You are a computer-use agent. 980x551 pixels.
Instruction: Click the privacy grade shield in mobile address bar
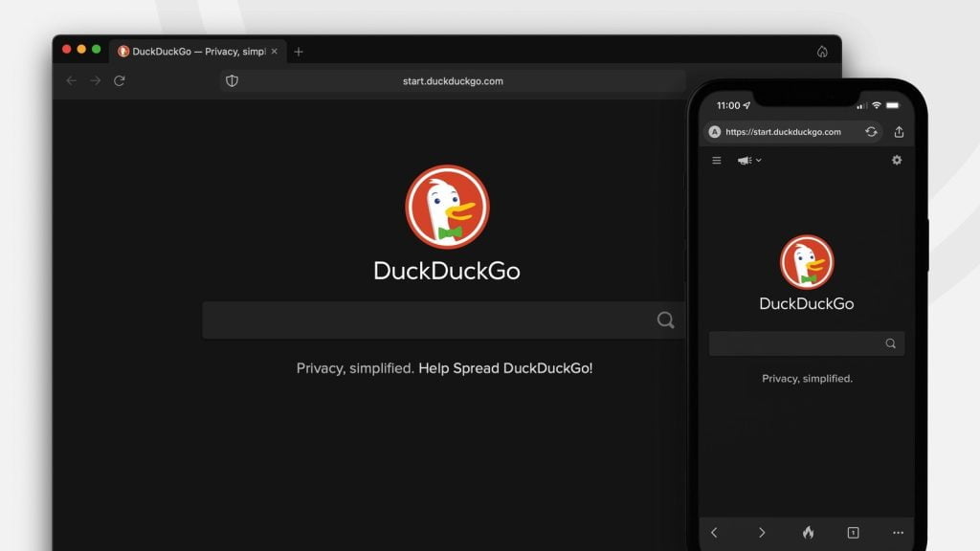tap(713, 132)
